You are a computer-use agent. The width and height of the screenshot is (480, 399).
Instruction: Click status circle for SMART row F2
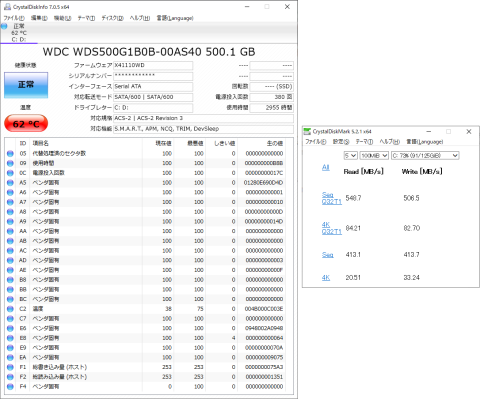[10, 377]
